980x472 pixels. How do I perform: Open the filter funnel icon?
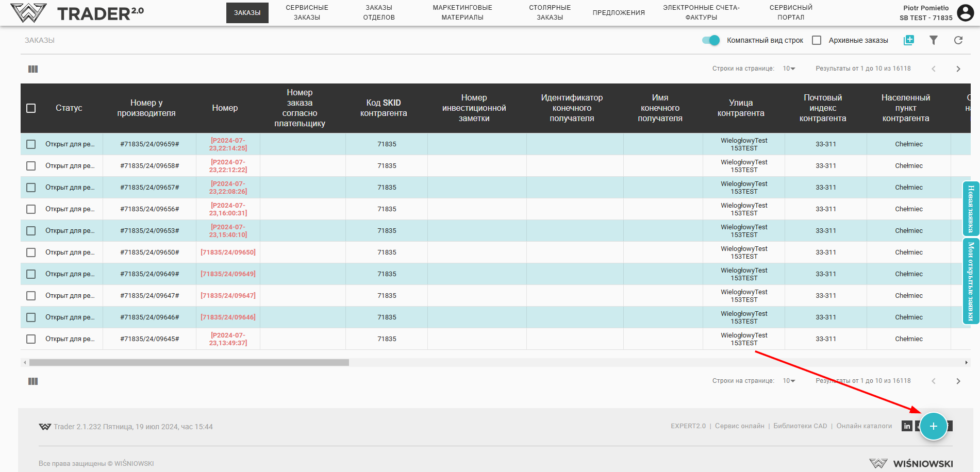933,40
